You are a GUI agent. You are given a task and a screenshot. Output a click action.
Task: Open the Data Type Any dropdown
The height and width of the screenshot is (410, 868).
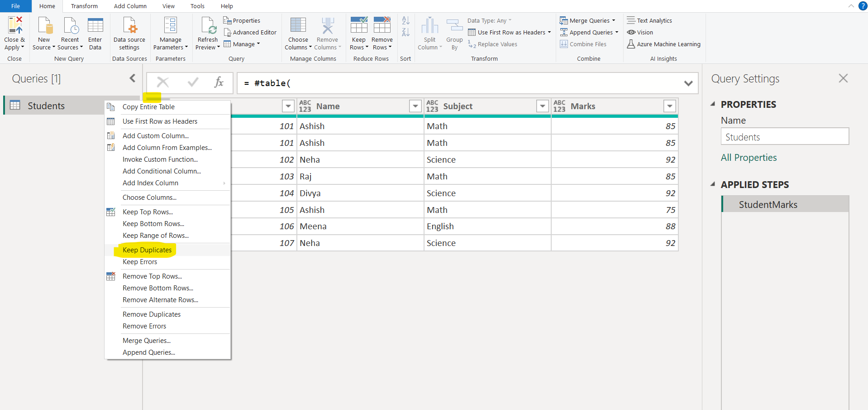pyautogui.click(x=489, y=20)
